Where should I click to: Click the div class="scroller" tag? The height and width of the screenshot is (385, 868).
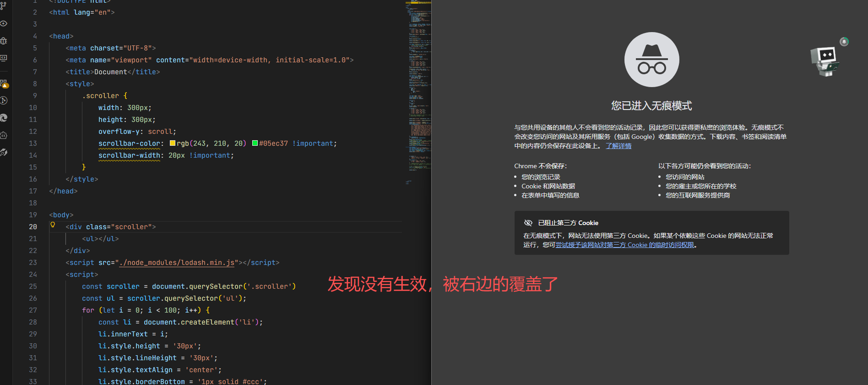pyautogui.click(x=111, y=227)
